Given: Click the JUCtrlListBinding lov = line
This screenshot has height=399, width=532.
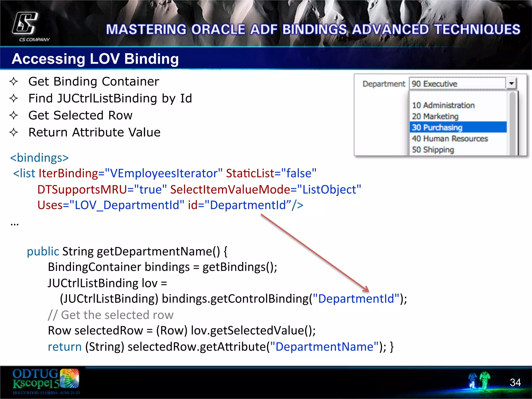Looking at the screenshot, I should 107,283.
